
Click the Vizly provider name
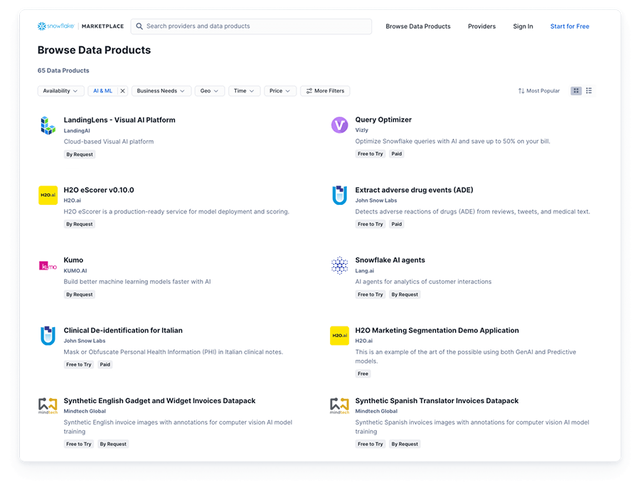click(x=362, y=130)
